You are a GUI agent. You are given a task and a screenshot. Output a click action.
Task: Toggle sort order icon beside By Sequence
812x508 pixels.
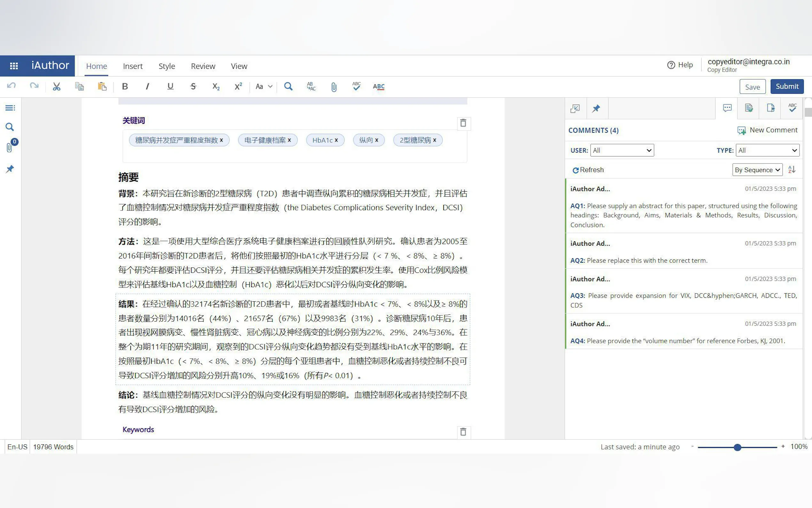tap(792, 169)
